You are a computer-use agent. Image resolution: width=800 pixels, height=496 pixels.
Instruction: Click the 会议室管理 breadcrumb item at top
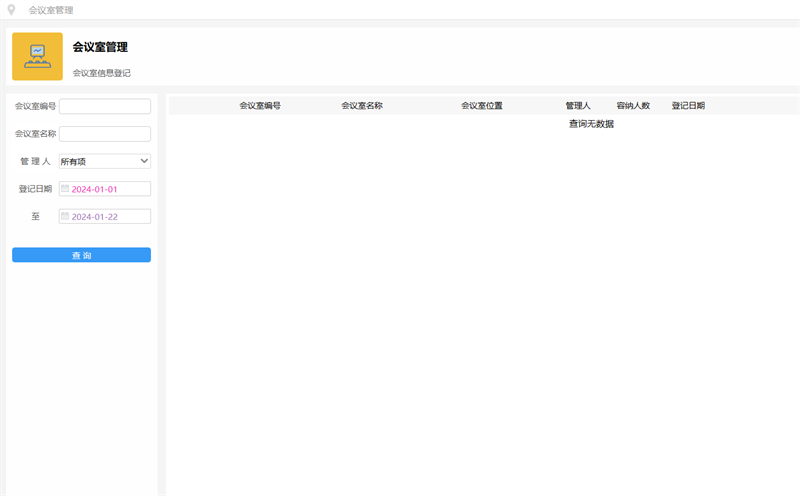tap(50, 10)
